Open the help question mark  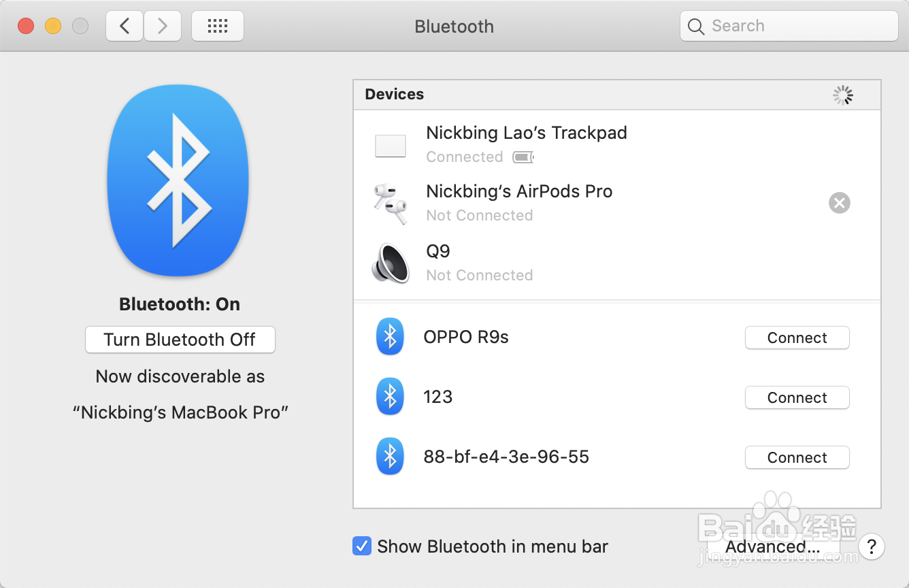pyautogui.click(x=872, y=546)
